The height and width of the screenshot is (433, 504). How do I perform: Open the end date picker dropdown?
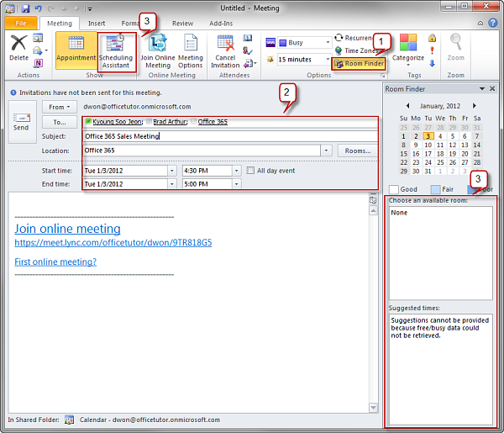pos(171,184)
